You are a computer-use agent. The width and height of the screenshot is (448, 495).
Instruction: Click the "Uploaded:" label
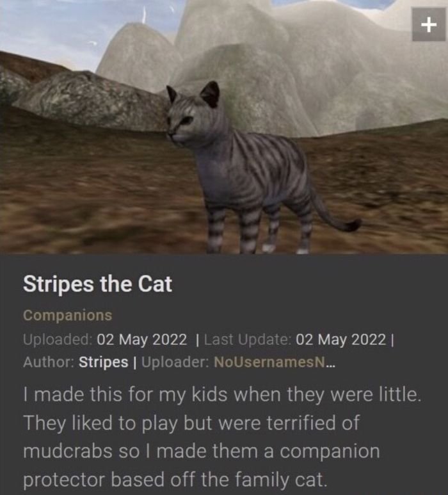[x=58, y=339]
